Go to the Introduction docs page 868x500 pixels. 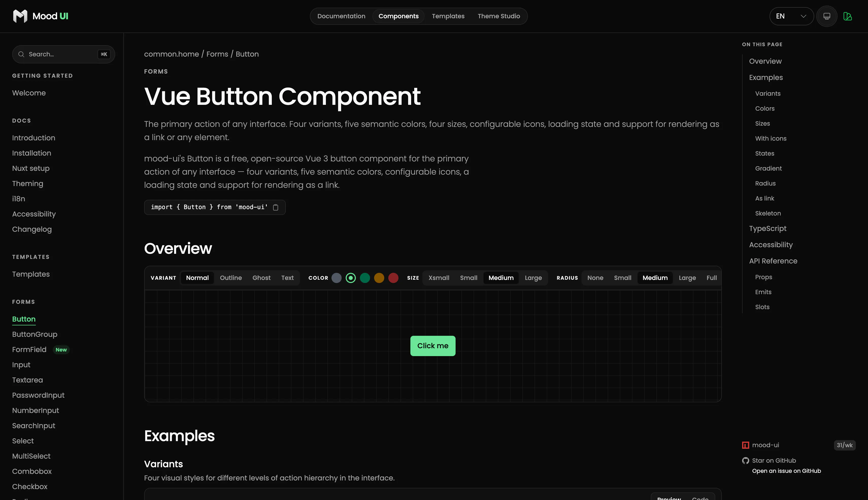coord(34,138)
